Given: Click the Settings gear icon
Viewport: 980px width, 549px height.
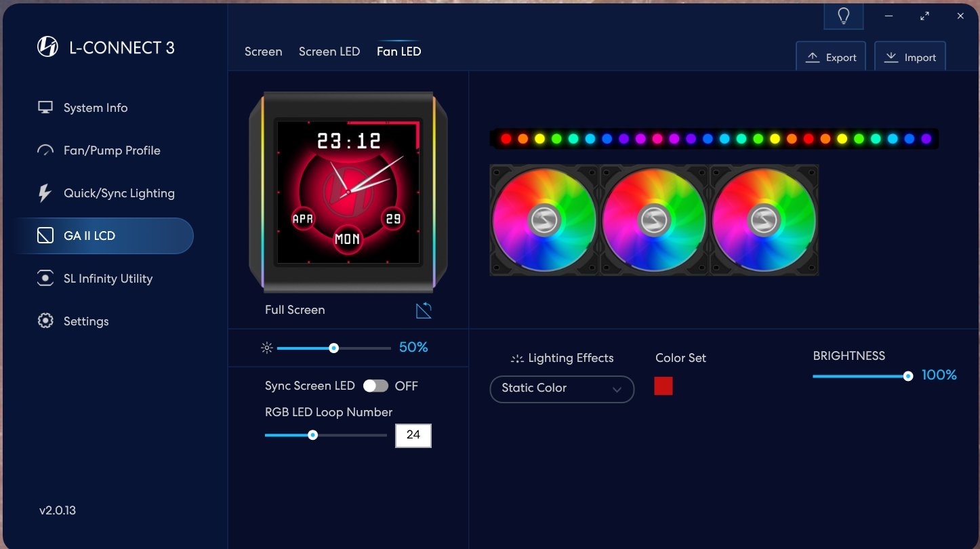Looking at the screenshot, I should pyautogui.click(x=45, y=321).
